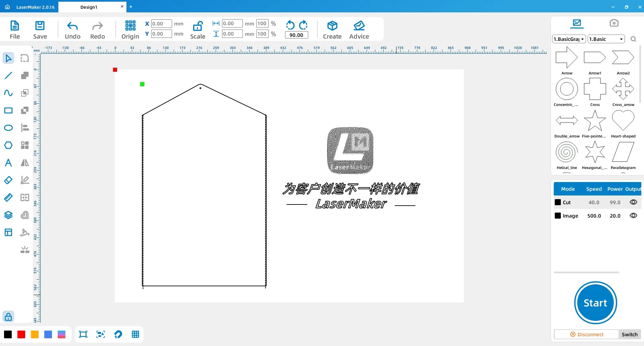Toggle visibility of Image layer

(633, 216)
